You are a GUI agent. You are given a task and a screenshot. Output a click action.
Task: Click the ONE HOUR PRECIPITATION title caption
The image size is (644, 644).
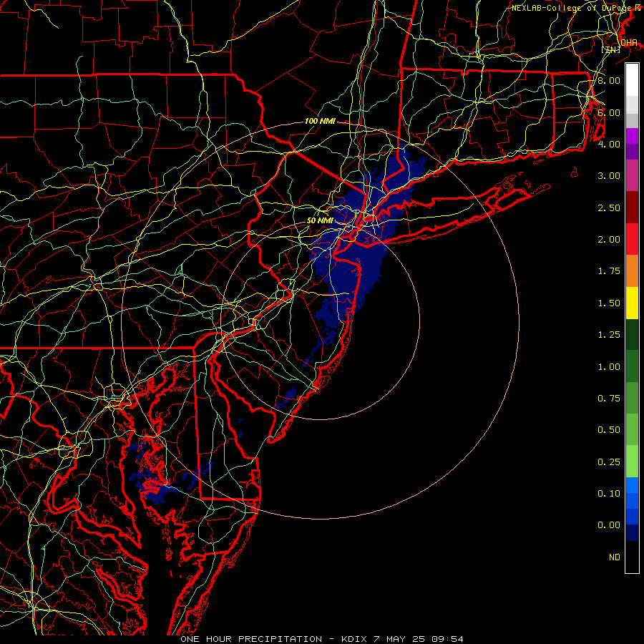click(x=251, y=639)
